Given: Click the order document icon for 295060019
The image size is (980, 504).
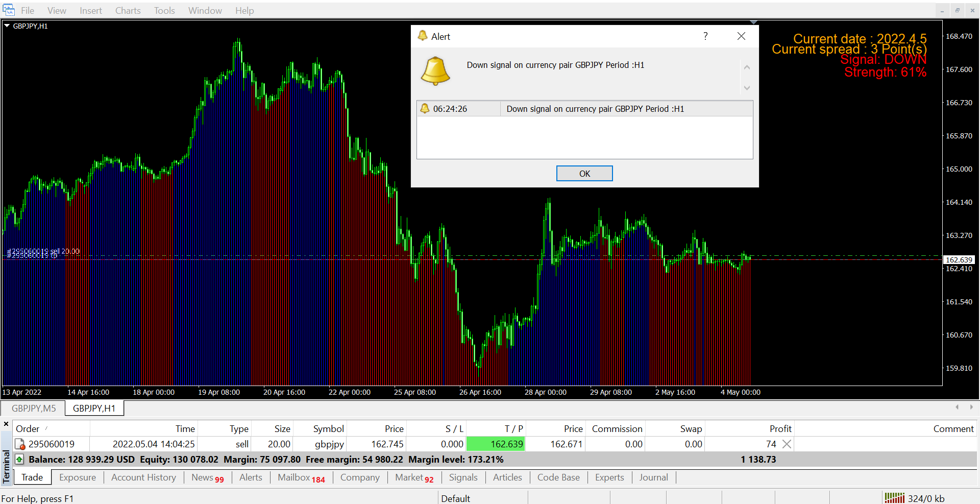Looking at the screenshot, I should pos(20,444).
